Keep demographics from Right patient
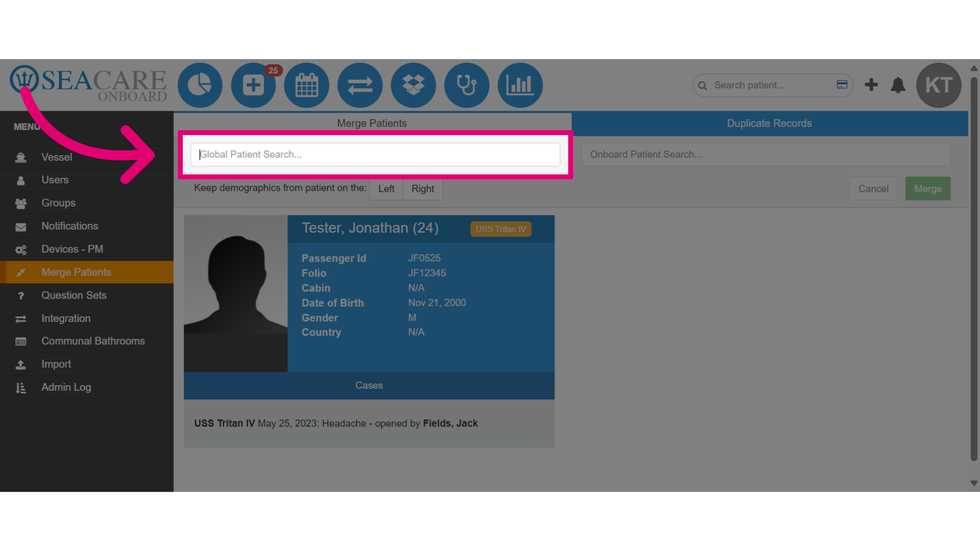 coord(423,189)
